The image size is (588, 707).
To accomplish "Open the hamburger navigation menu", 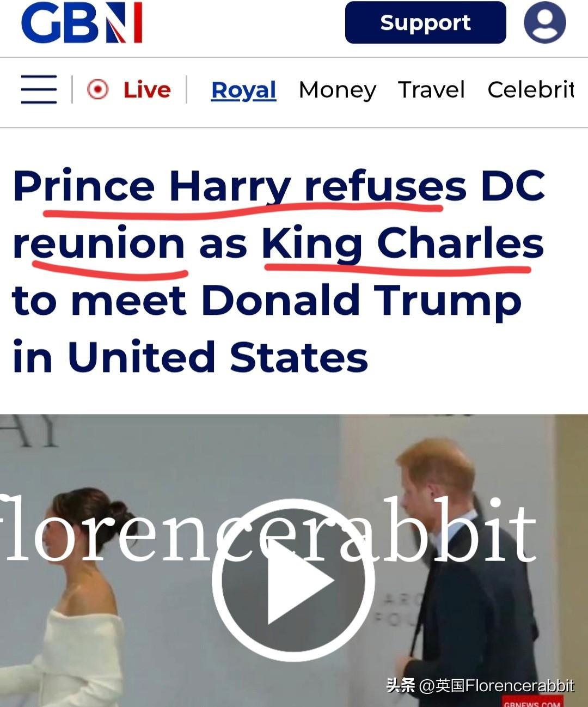I will pyautogui.click(x=39, y=90).
